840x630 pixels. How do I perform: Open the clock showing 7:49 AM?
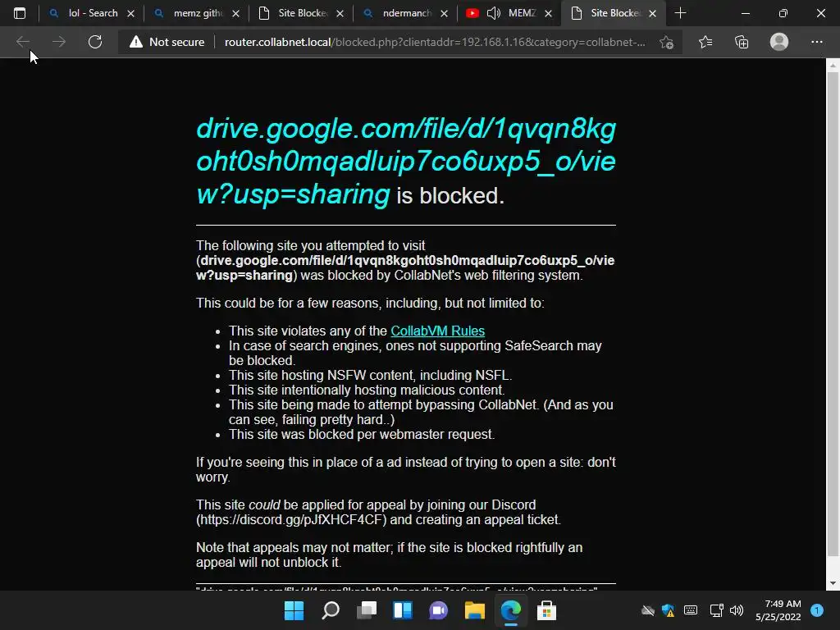tap(778, 610)
